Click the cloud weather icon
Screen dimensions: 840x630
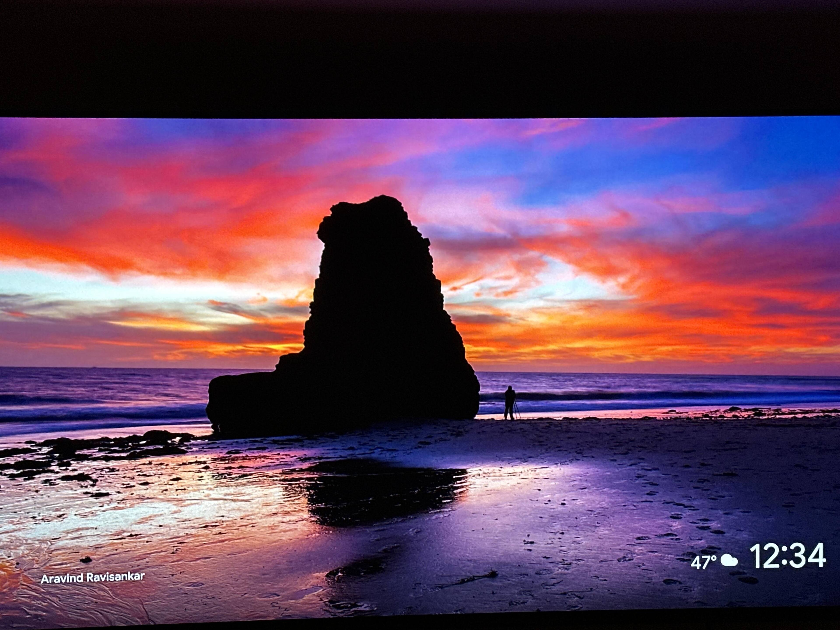(x=729, y=560)
